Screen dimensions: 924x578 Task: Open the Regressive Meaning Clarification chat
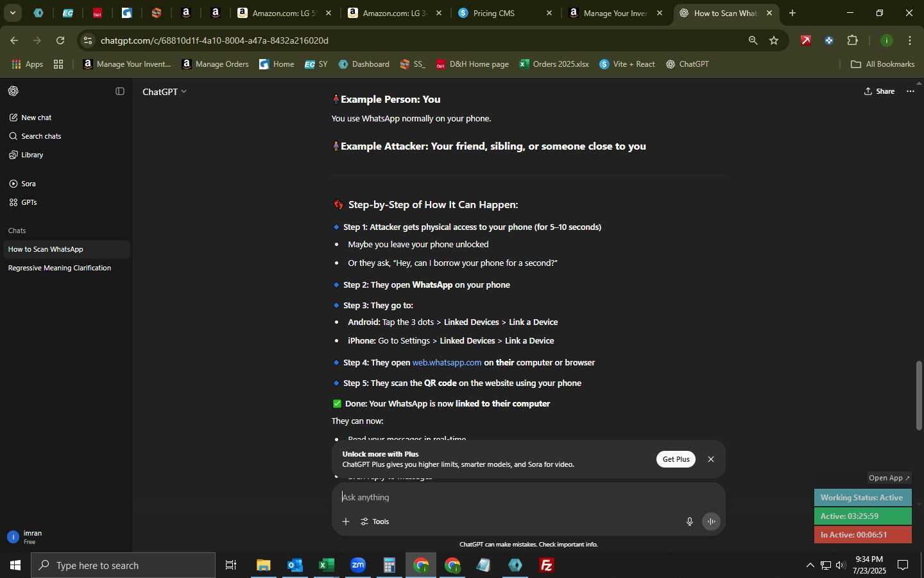pyautogui.click(x=65, y=268)
